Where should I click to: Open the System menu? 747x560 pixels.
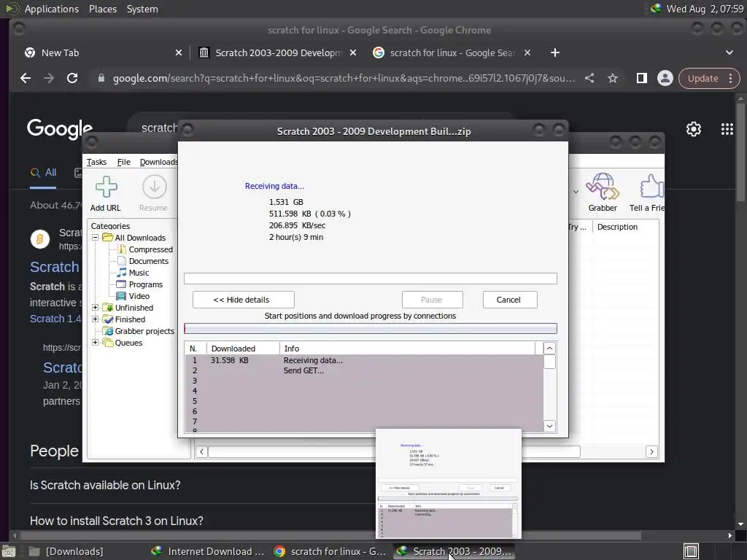[x=142, y=9]
